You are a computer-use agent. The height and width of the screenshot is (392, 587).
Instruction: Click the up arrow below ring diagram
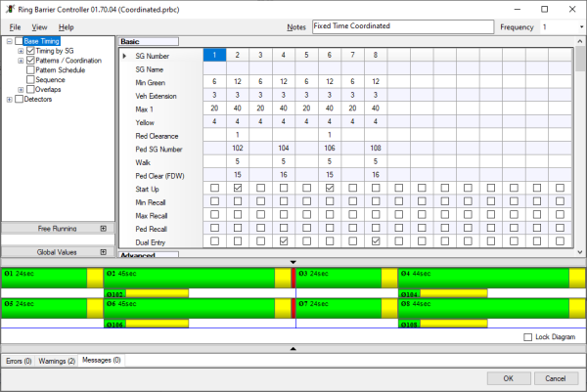tap(293, 348)
